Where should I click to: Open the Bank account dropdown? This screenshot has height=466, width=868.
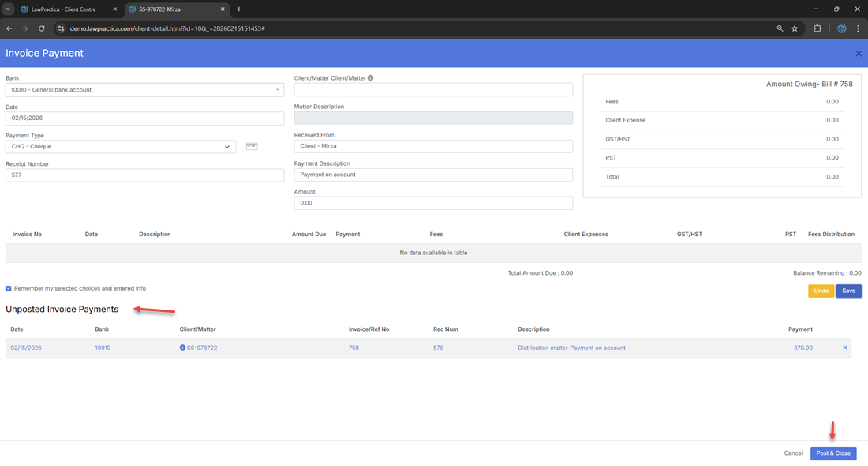point(144,90)
